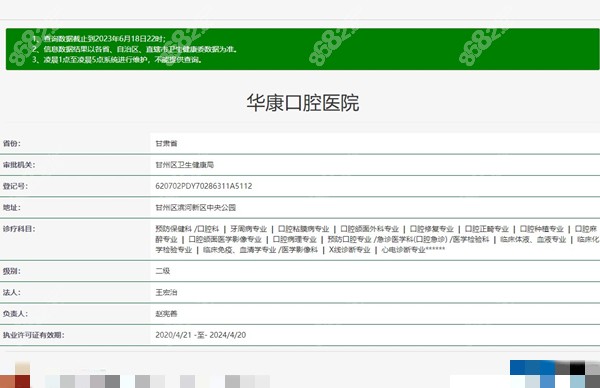Viewport: 600px width, 388px height.
Task: Click the legal person name 王宏治
Action: point(166,293)
